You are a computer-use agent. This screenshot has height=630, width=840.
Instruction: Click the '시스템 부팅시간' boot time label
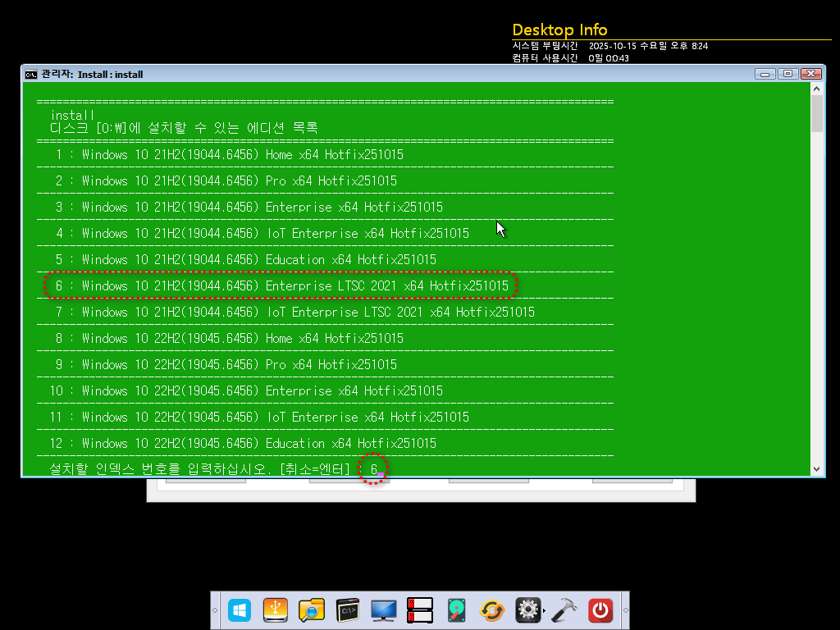(x=545, y=46)
